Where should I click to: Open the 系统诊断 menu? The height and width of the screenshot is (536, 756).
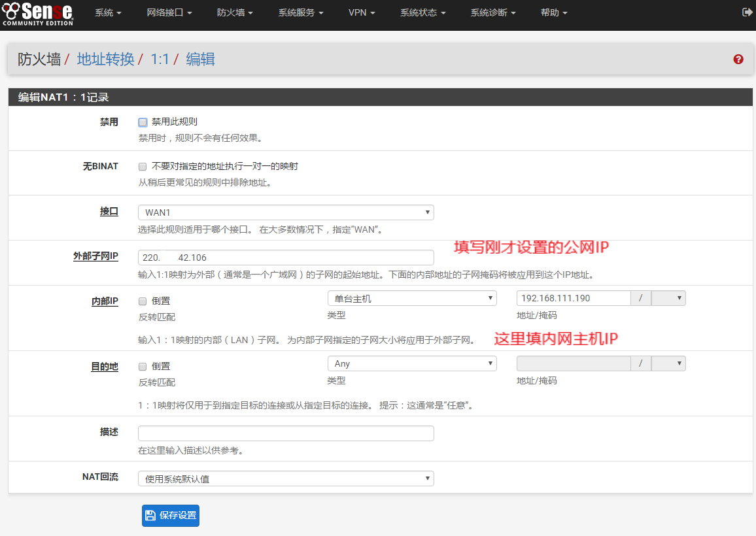pyautogui.click(x=493, y=13)
